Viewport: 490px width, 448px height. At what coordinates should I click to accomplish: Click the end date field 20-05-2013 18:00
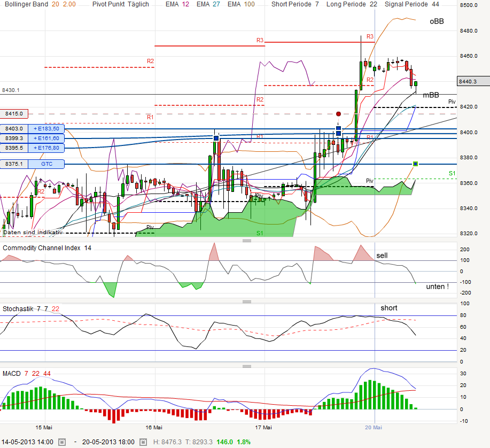108,442
